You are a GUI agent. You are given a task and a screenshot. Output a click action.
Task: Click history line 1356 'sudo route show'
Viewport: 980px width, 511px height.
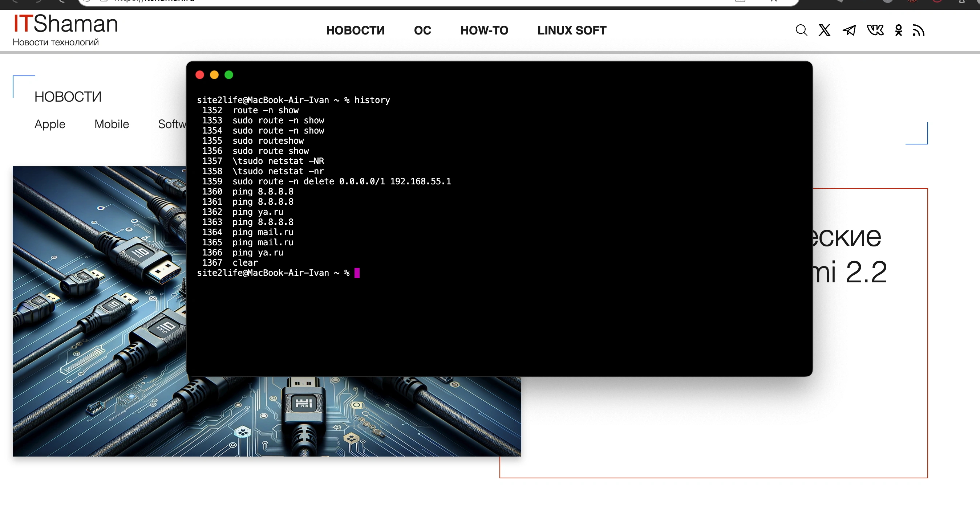click(x=255, y=151)
